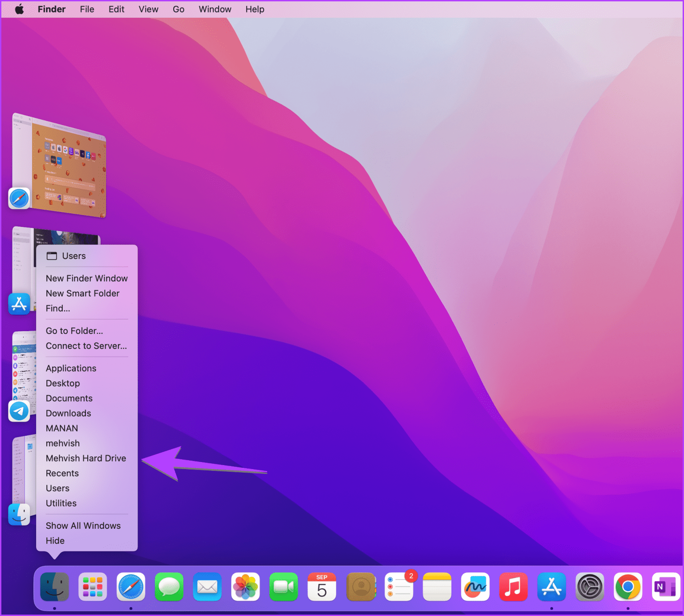684x616 pixels.
Task: Select the Go menu in the menu bar
Action: click(178, 9)
